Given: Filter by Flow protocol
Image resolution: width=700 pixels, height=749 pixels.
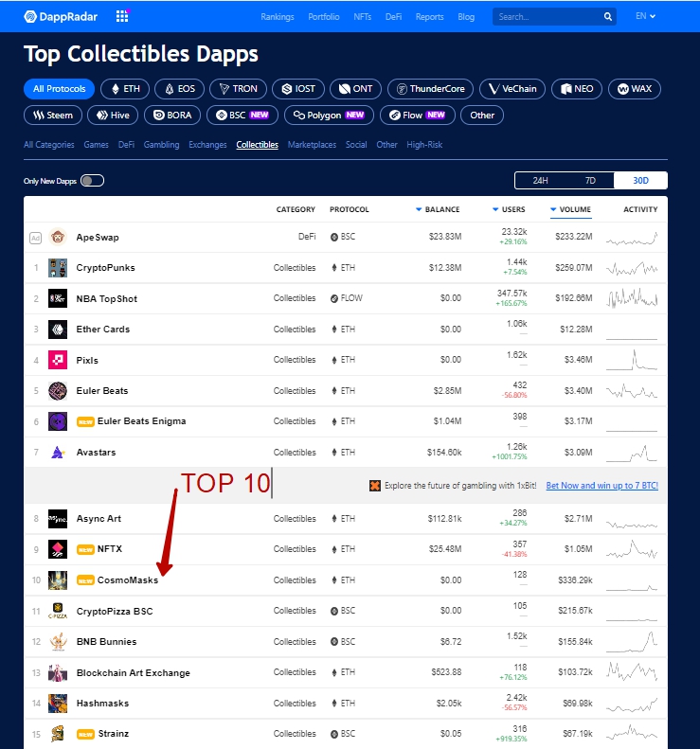Looking at the screenshot, I should (417, 116).
